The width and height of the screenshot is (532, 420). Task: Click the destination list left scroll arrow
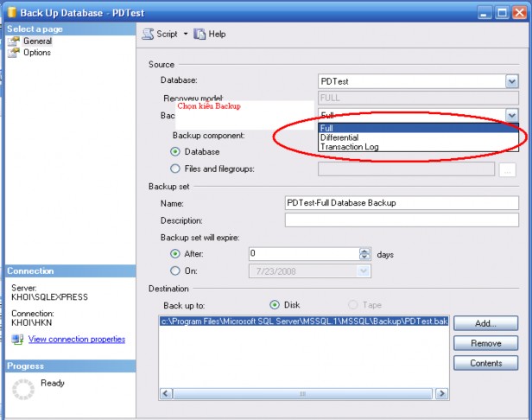[x=166, y=393]
